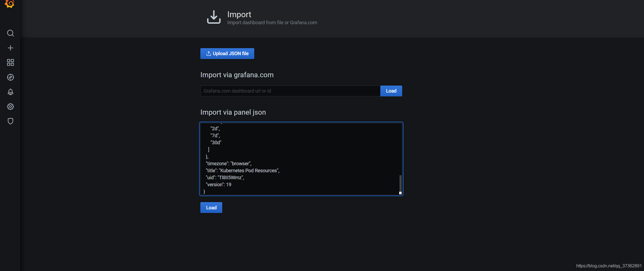
Task: Click the "2d" value in JSON
Action: tap(215, 129)
